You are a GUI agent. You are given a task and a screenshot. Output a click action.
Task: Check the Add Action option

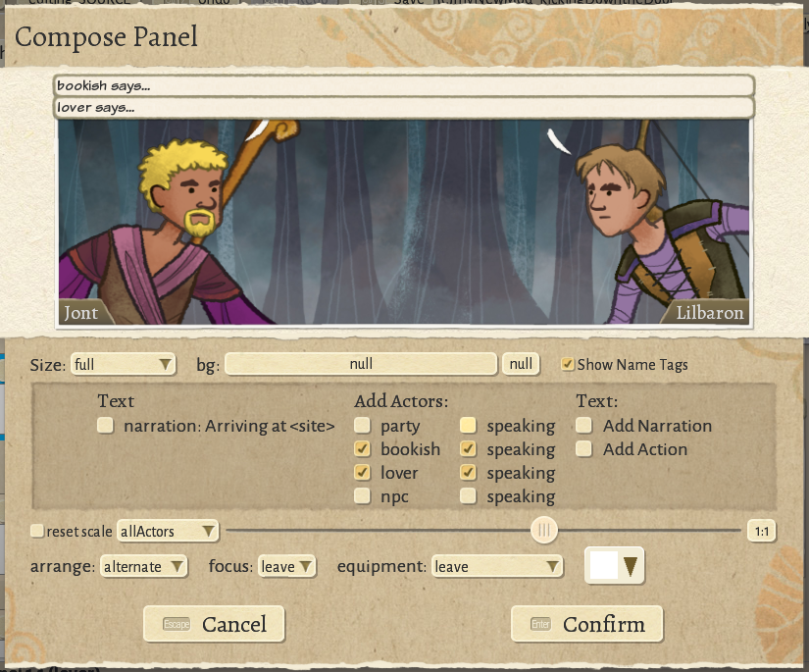tap(586, 448)
